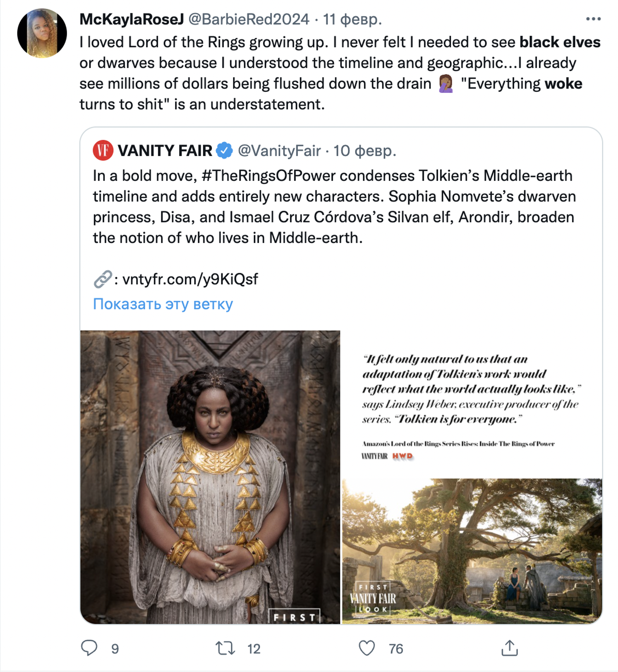Open the three-dot more options menu
This screenshot has height=672, width=618.
(x=593, y=19)
